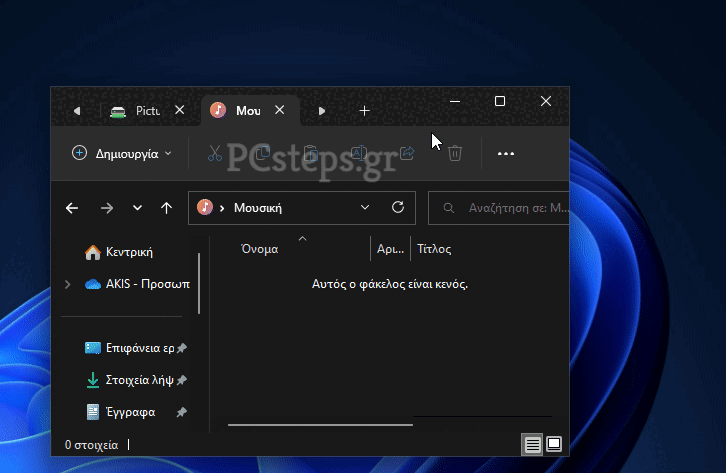Click the Cut scissors icon
Image resolution: width=726 pixels, height=473 pixels.
click(214, 153)
